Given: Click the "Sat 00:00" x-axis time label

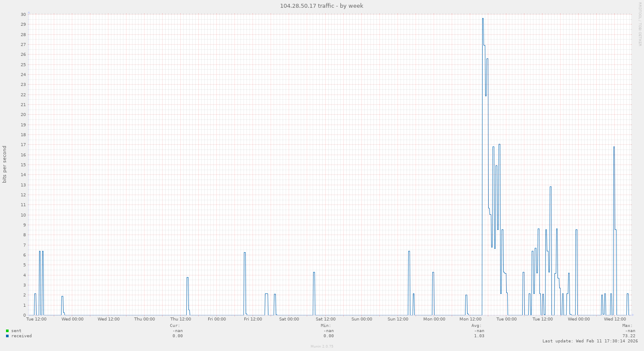Looking at the screenshot, I should (289, 319).
